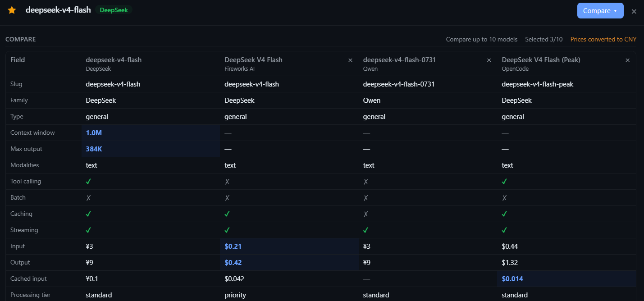Image resolution: width=644 pixels, height=301 pixels.
Task: Click 'Prices converted to CNY' notice
Action: [603, 39]
